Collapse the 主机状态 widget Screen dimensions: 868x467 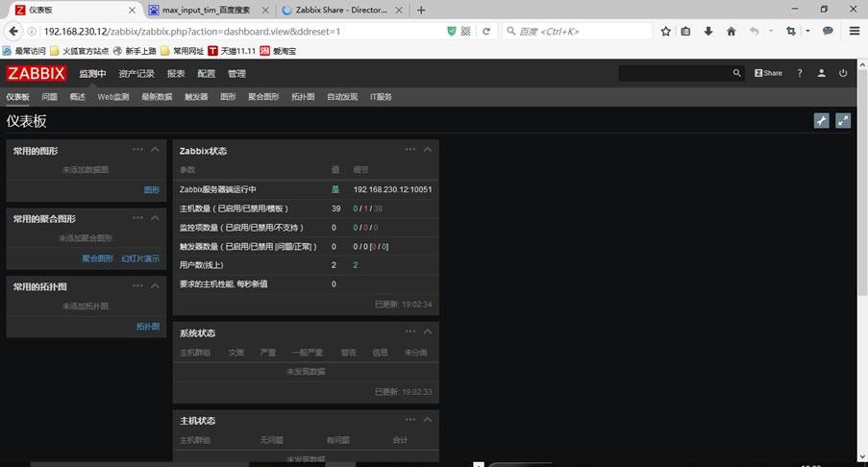pos(428,419)
